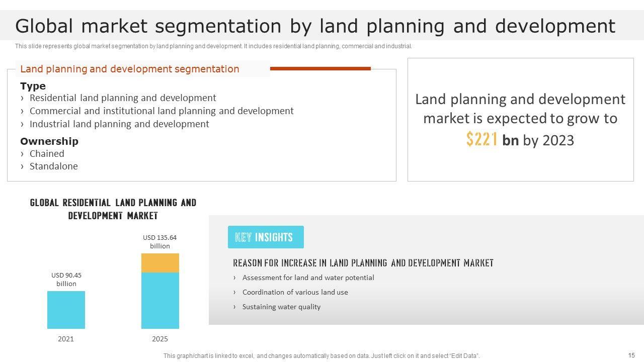
Task: Select the 'bn by 2023' text
Action: 538,140
